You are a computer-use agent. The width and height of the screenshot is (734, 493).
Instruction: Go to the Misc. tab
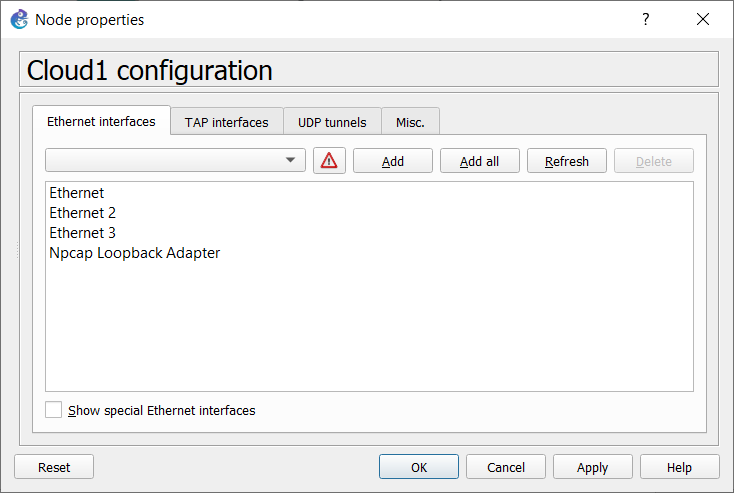410,122
